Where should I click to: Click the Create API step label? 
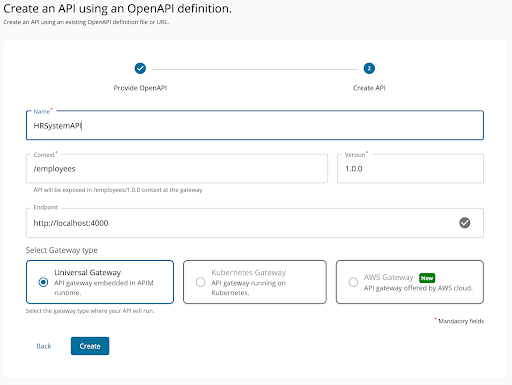[369, 88]
